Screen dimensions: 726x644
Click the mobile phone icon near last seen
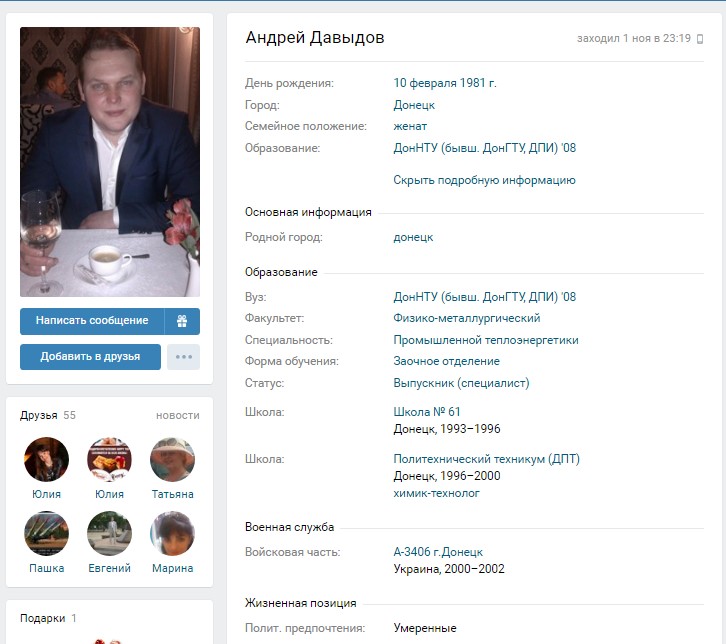pos(700,39)
